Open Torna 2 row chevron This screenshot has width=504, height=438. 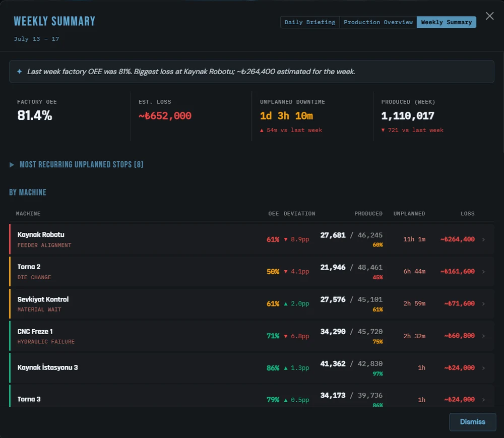tap(483, 272)
